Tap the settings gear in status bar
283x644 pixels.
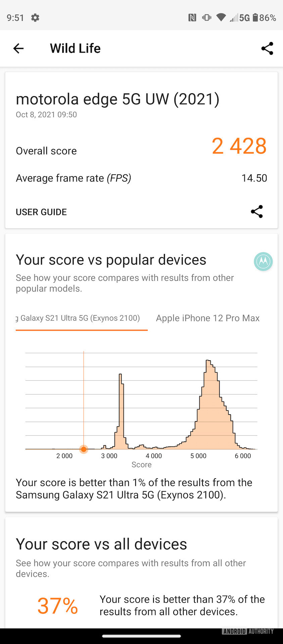click(x=35, y=18)
